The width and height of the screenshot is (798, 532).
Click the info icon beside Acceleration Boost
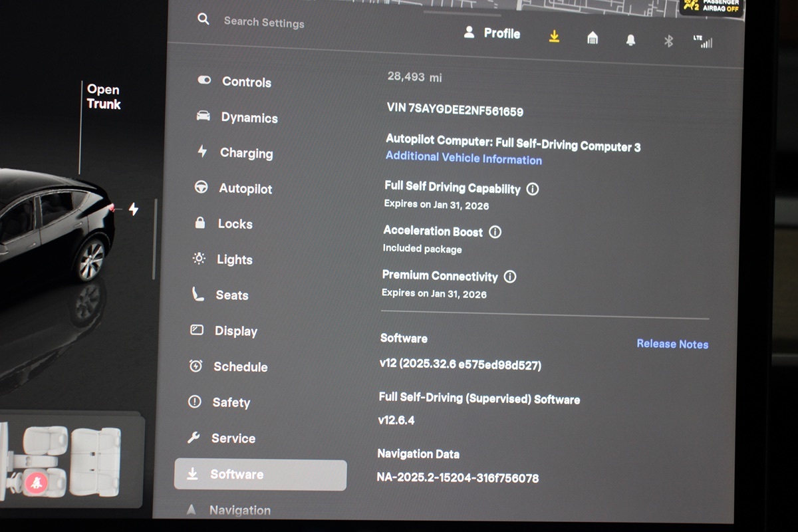click(495, 232)
